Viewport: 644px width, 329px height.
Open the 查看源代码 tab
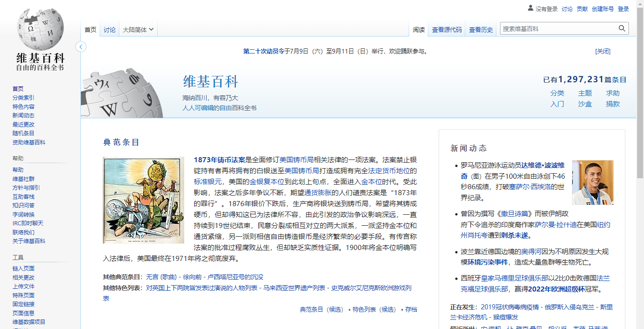pos(447,30)
